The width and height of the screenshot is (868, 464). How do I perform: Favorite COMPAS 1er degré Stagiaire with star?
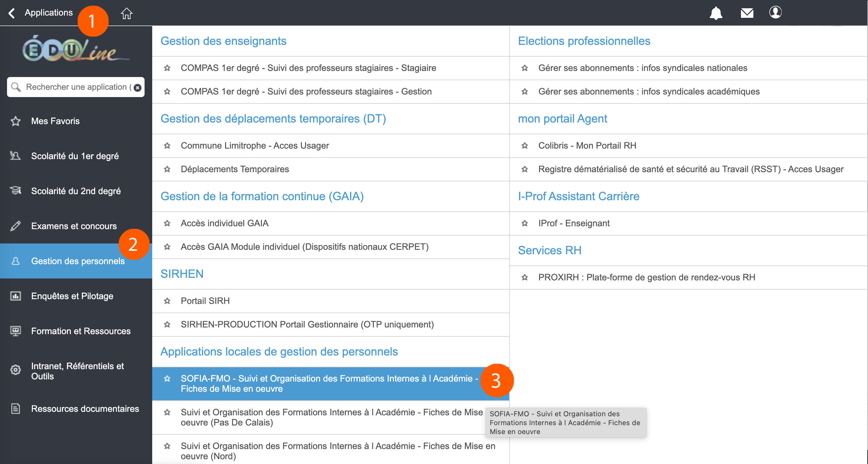click(167, 68)
